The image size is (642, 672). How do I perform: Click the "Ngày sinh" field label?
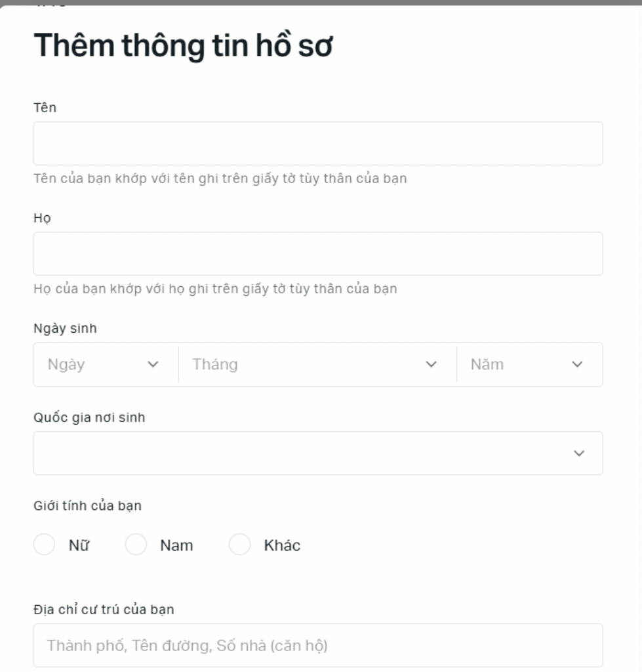[65, 329]
